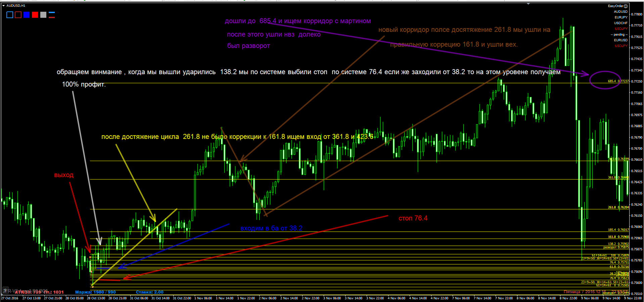Click the 0.76150 value on price scale
644x302 pixels.
[637, 216]
